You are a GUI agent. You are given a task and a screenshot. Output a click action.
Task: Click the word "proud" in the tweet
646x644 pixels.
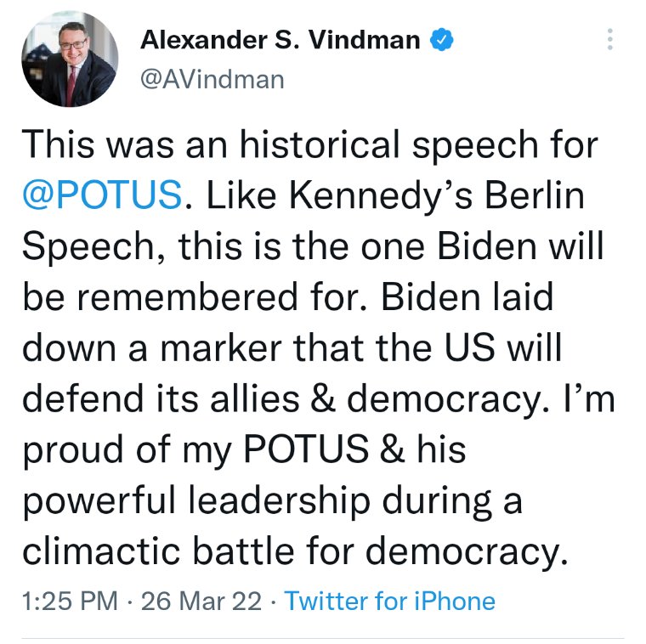[x=73, y=451]
